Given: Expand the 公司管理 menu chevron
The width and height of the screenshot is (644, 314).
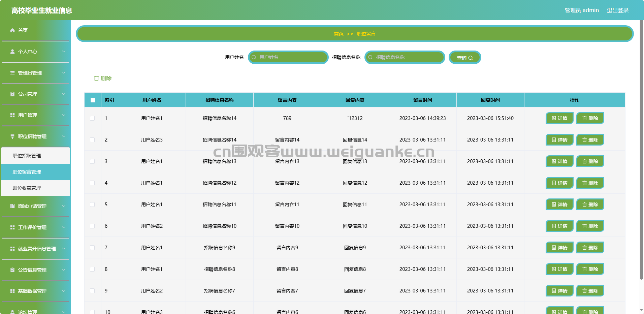Looking at the screenshot, I should click(64, 94).
